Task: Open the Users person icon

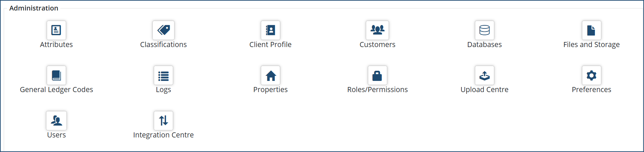Action: 56,121
